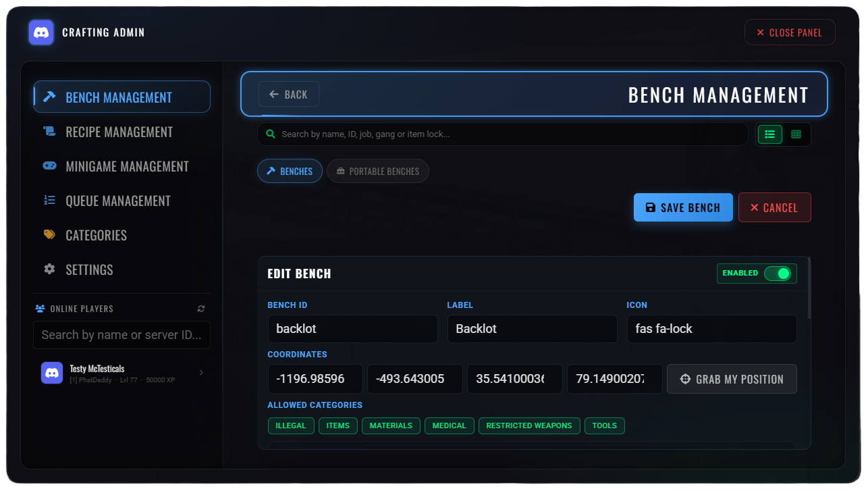Click the Online Players heading
868x491 pixels.
[82, 309]
